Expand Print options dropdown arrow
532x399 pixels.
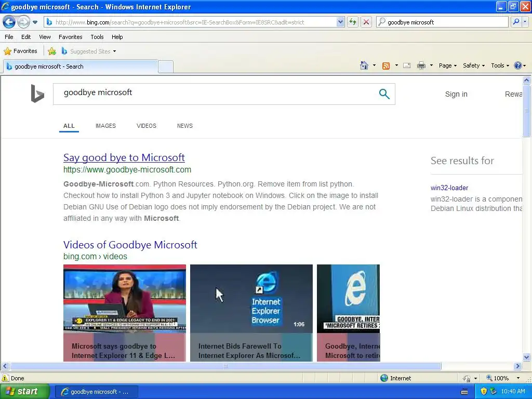click(431, 65)
